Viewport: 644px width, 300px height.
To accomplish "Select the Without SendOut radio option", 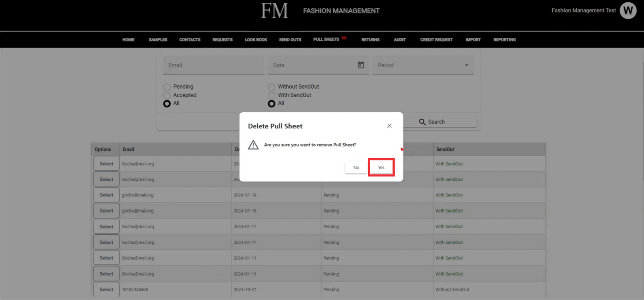I will coord(271,87).
